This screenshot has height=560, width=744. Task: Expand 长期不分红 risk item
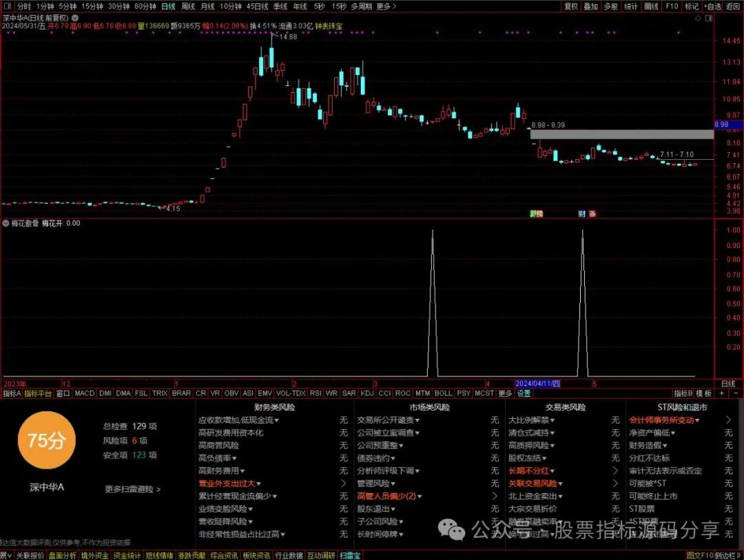click(531, 470)
